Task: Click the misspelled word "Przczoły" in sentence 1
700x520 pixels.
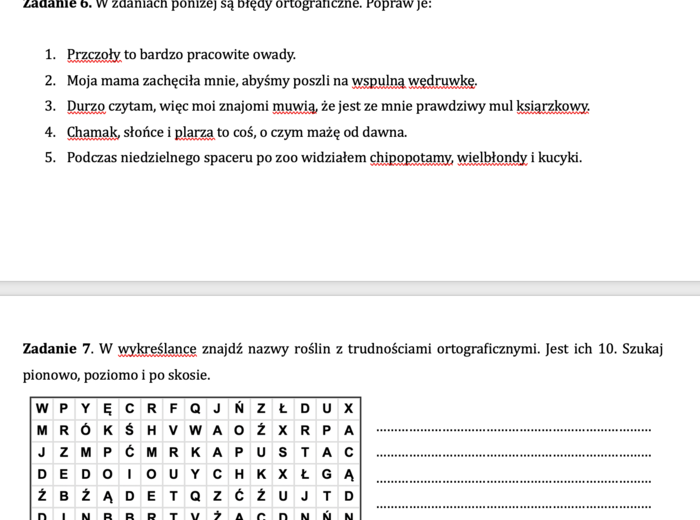Action: [94, 55]
